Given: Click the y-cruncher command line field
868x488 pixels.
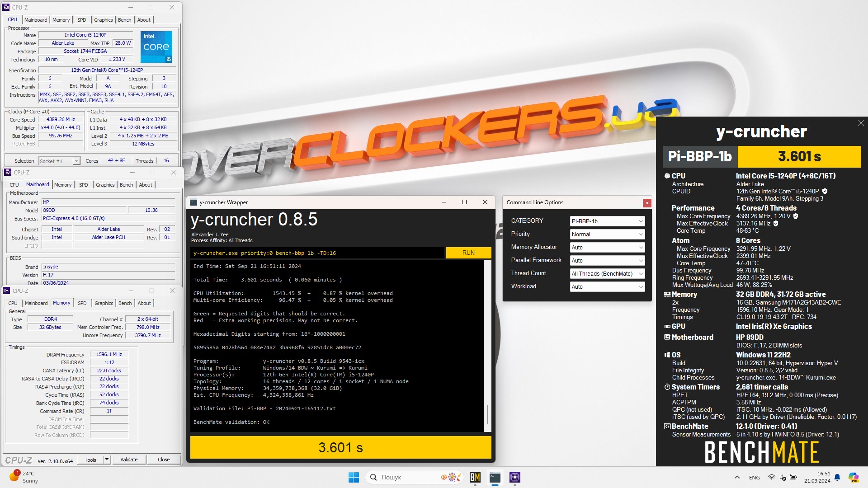Looking at the screenshot, I should (x=317, y=253).
